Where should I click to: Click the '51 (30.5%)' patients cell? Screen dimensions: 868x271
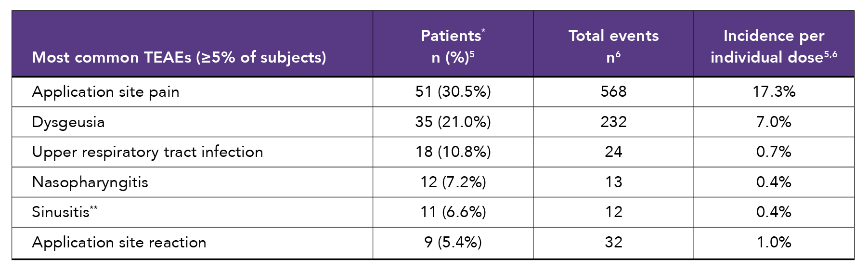(453, 92)
